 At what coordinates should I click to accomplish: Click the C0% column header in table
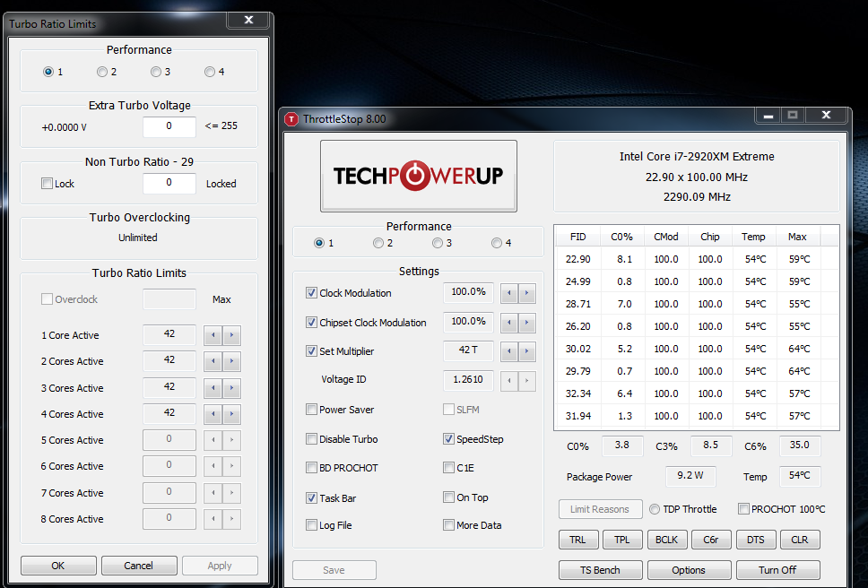[622, 237]
